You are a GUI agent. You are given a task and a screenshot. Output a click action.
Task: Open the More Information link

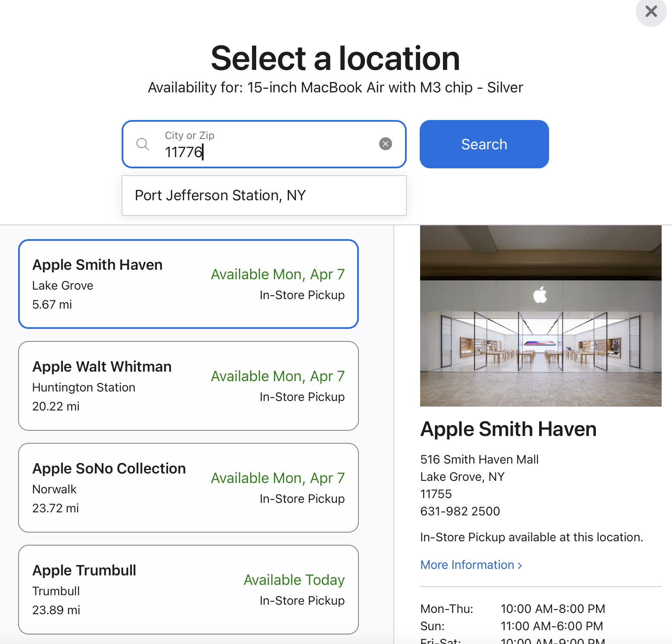[467, 565]
